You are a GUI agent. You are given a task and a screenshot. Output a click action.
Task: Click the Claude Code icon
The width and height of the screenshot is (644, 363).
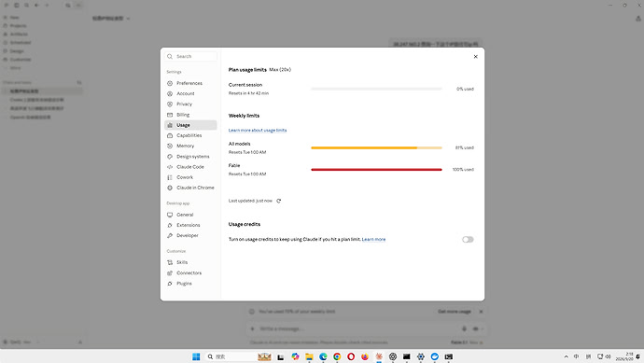pos(170,167)
